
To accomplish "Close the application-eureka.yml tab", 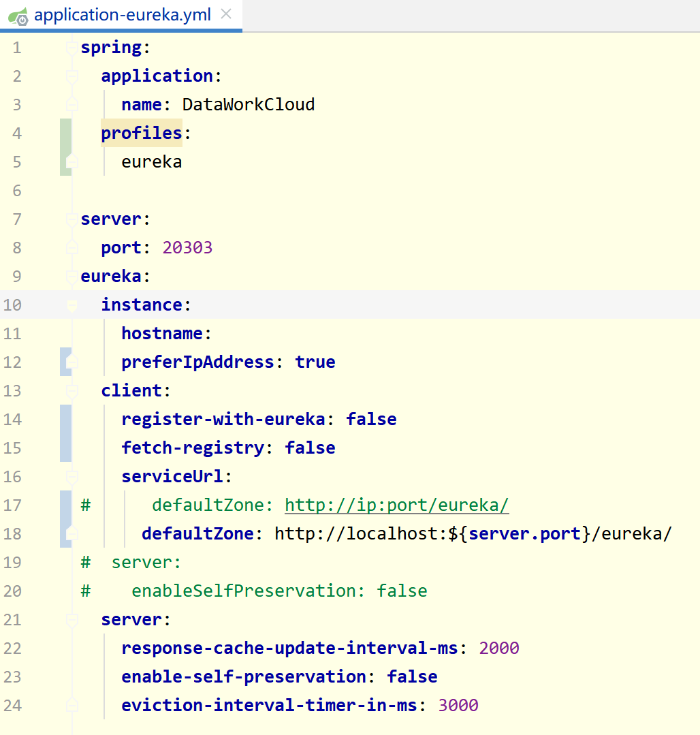I will click(227, 14).
